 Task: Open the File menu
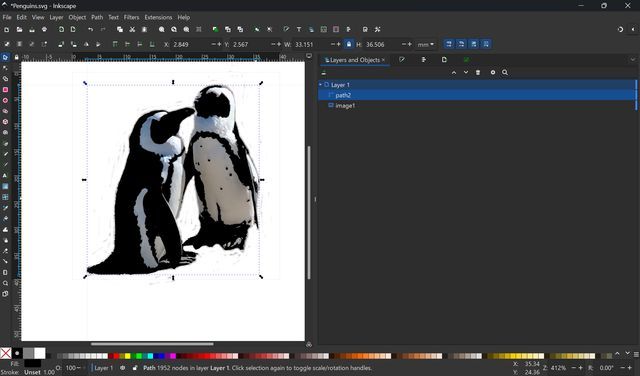(7, 17)
